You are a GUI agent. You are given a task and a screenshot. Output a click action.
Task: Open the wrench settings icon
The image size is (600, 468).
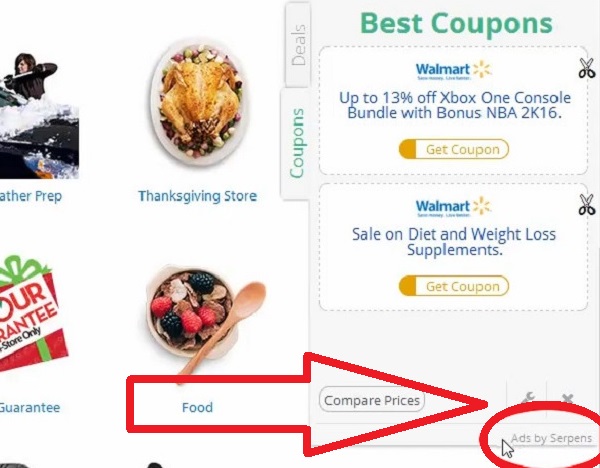[x=529, y=398]
